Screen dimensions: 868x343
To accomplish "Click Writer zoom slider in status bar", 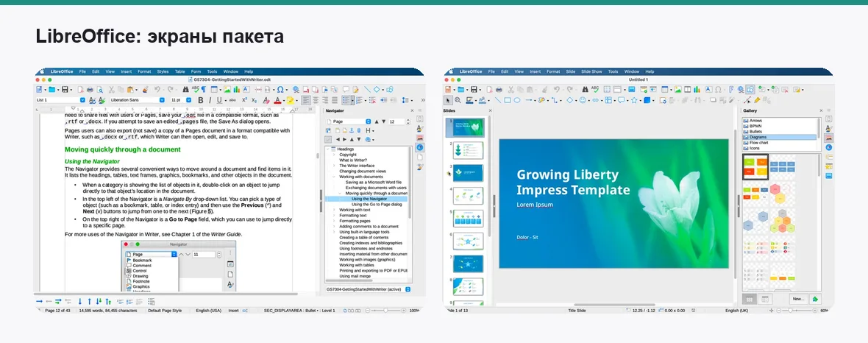I will (x=386, y=311).
